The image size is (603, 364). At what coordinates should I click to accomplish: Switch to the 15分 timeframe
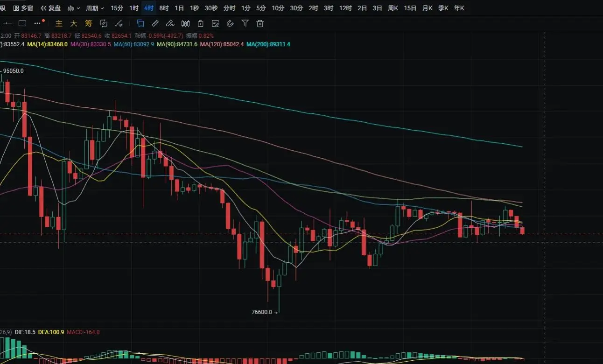tap(117, 8)
